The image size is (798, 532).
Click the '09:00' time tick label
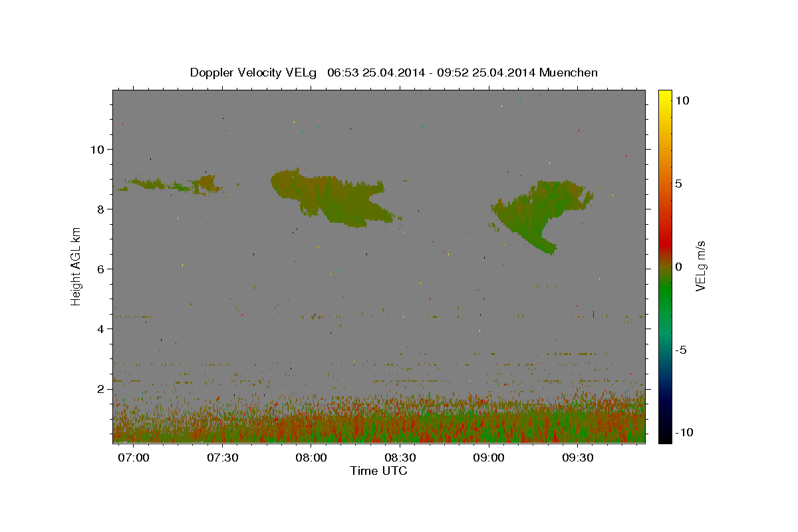click(489, 458)
